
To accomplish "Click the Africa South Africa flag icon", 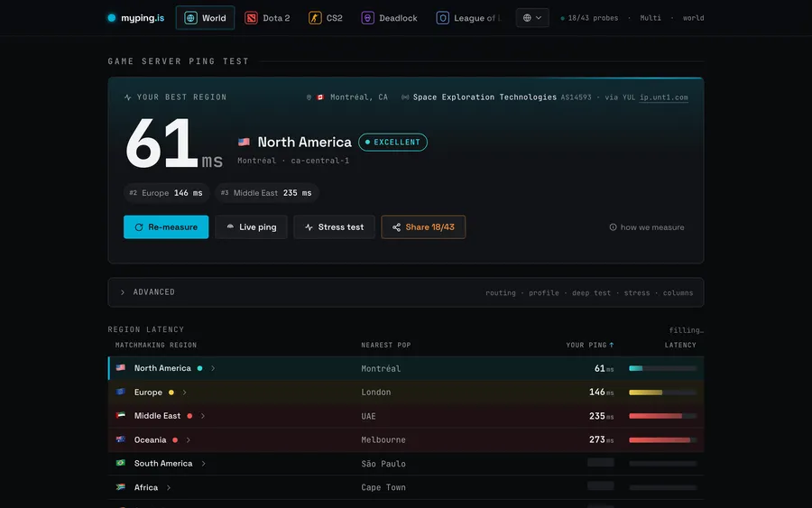I will [121, 486].
